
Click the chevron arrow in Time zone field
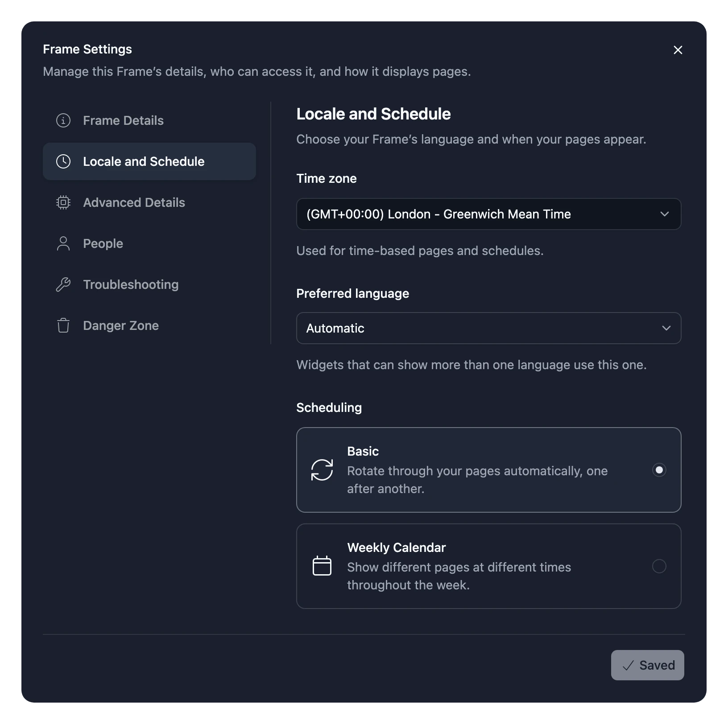point(665,214)
